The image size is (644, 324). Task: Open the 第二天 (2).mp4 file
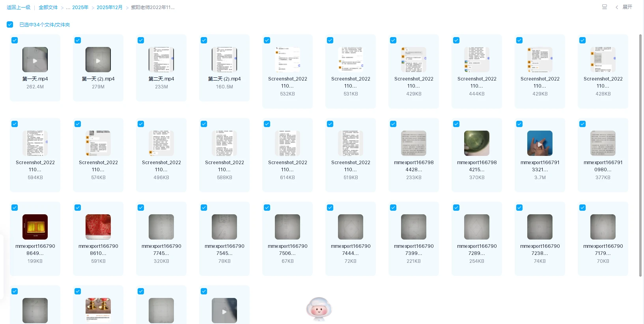click(224, 60)
